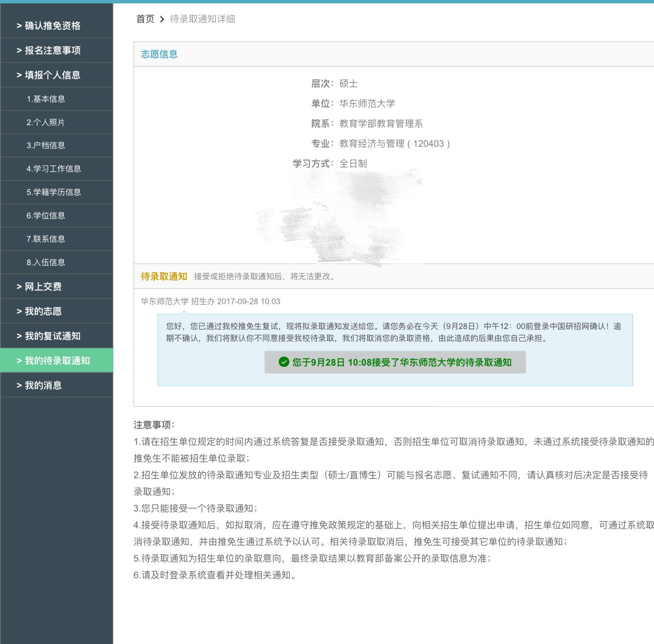
Task: Click the value 全日制 next to 学习方式
Action: pos(353,163)
